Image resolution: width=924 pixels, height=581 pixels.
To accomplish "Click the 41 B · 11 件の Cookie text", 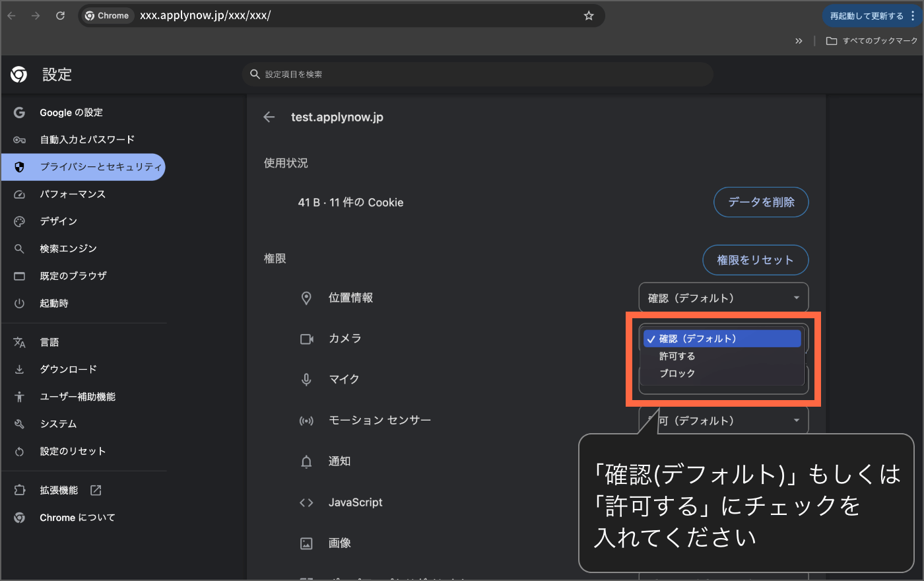I will 350,203.
